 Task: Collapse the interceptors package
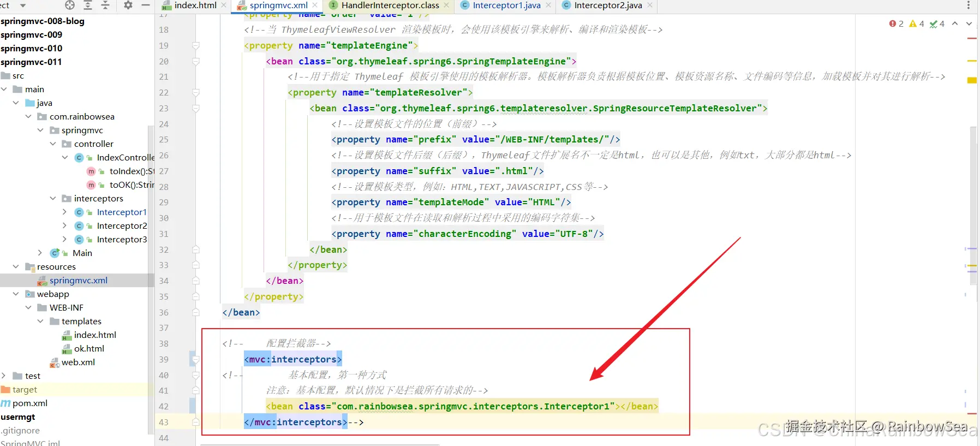click(53, 198)
